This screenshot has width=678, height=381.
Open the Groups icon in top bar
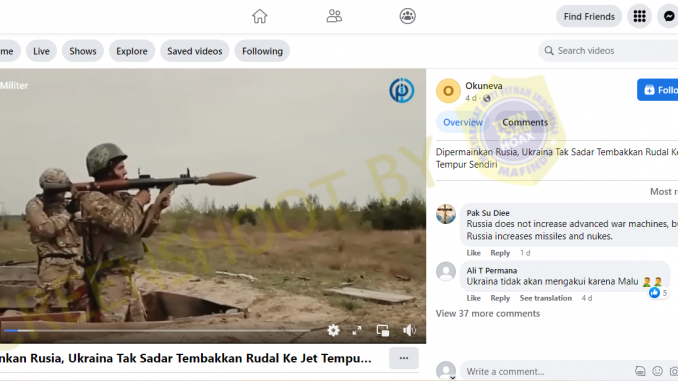[407, 16]
